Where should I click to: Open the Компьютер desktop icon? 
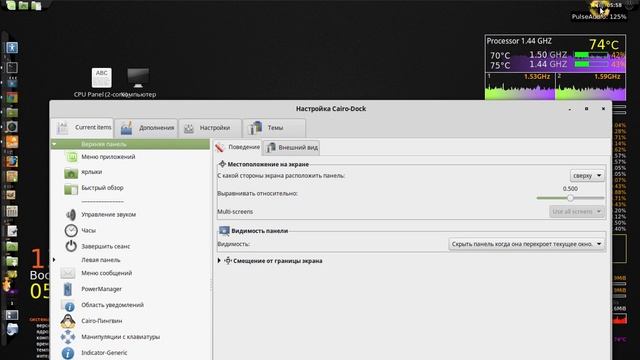(x=138, y=78)
